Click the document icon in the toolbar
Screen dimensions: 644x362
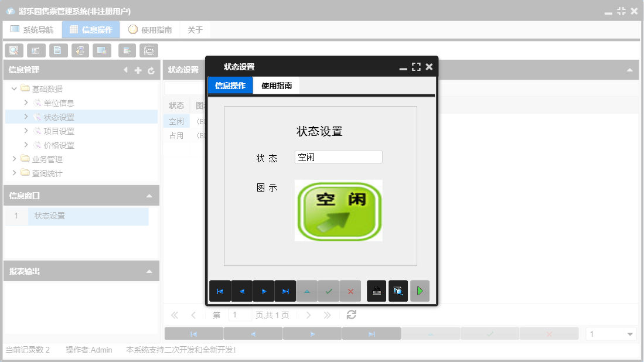(58, 50)
